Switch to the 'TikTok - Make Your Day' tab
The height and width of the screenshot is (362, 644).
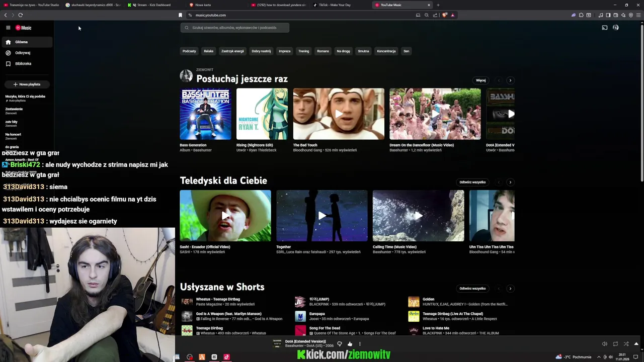pyautogui.click(x=336, y=5)
